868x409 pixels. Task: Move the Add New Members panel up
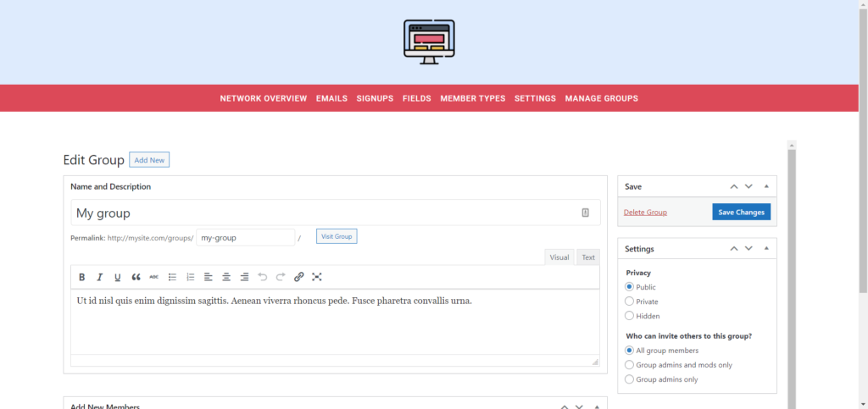(565, 406)
